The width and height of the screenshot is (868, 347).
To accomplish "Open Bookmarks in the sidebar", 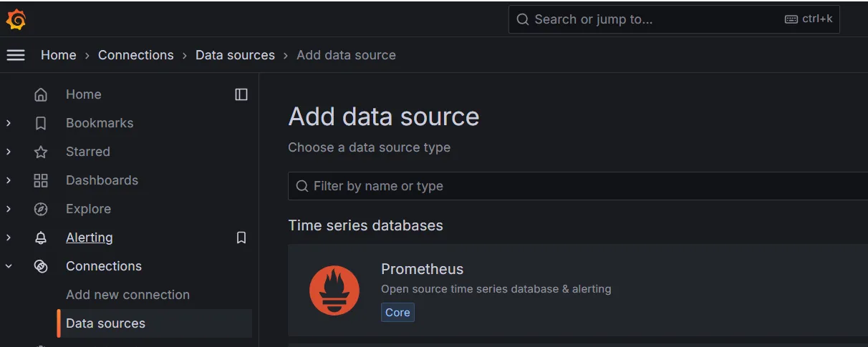I will (100, 123).
